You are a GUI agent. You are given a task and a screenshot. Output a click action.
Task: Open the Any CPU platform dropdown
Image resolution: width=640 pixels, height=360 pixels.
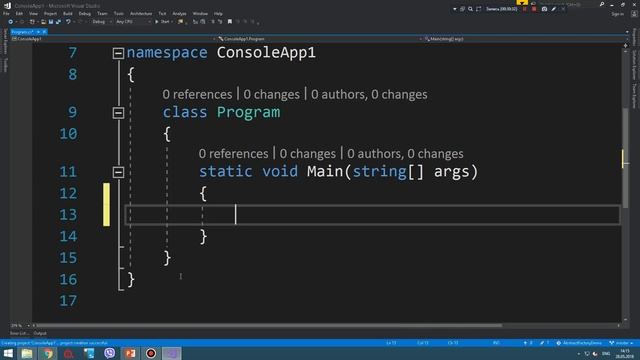pos(133,22)
